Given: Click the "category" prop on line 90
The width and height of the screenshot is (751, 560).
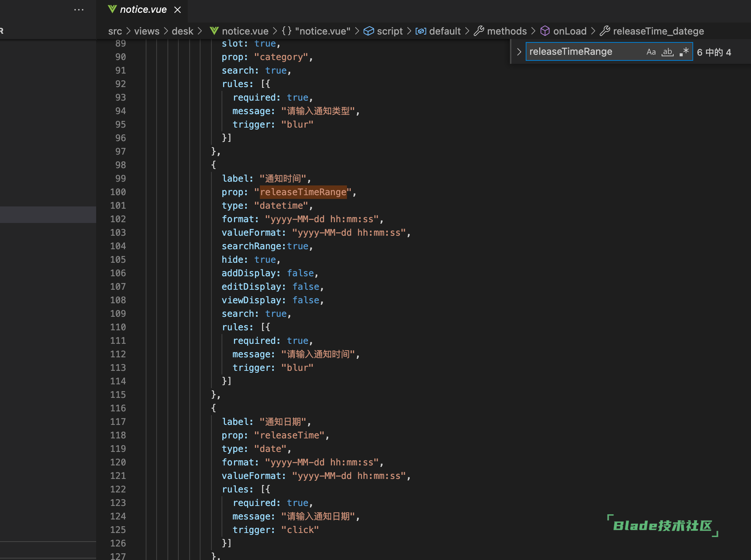Looking at the screenshot, I should tap(281, 57).
